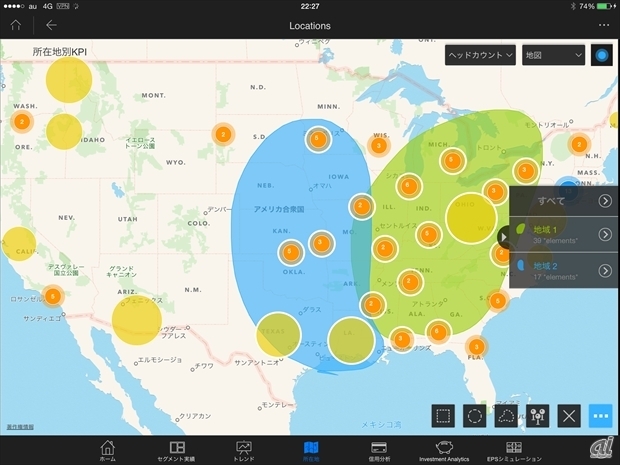This screenshot has height=465, width=620.
Task: Click the blue 地域 2 shape swatch
Action: coord(521,265)
